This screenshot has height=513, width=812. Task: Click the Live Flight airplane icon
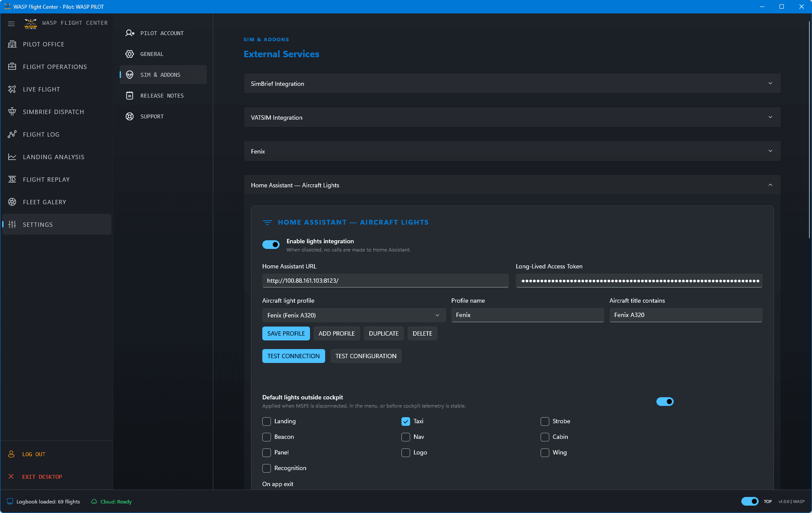12,89
